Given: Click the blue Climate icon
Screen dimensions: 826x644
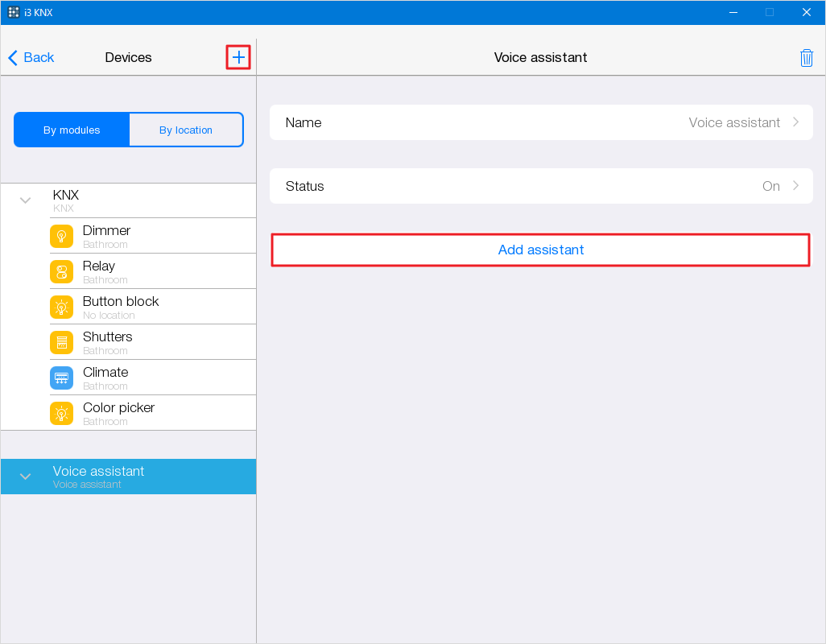Looking at the screenshot, I should [61, 378].
